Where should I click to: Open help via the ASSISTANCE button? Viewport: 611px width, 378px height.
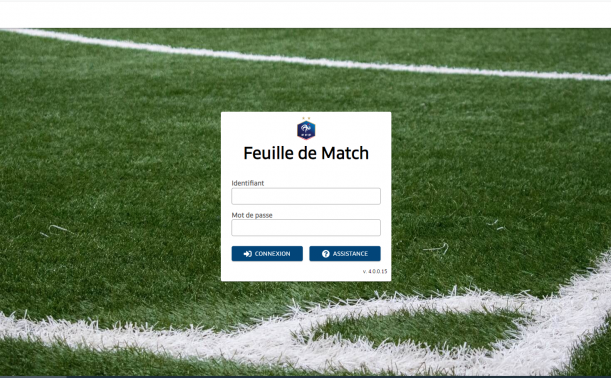pyautogui.click(x=345, y=254)
